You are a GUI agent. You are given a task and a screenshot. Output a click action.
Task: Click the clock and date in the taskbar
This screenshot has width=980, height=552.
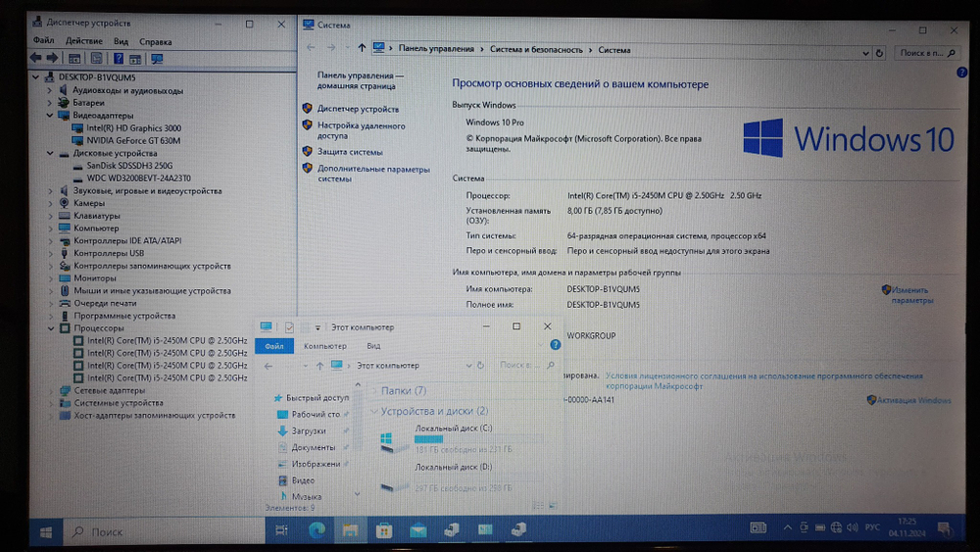click(906, 527)
